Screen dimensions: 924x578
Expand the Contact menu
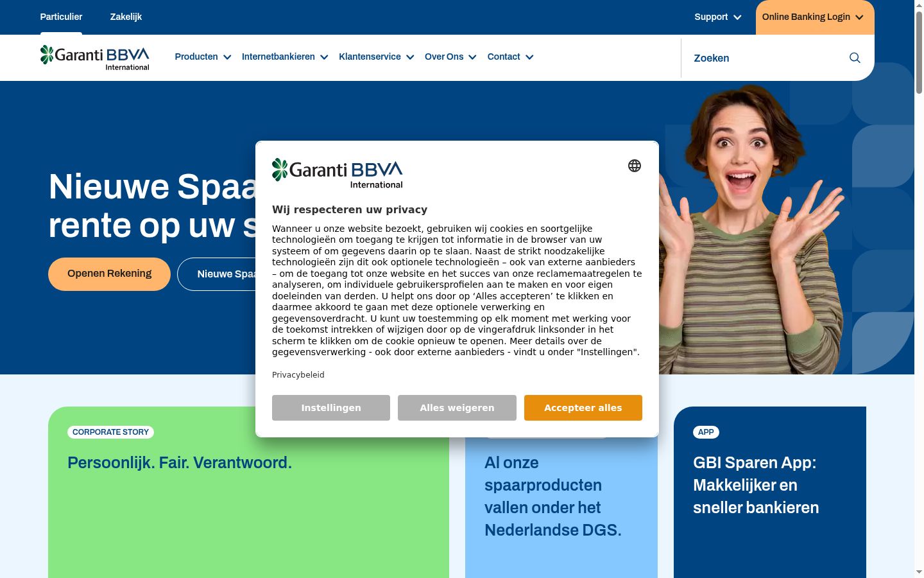tap(510, 57)
